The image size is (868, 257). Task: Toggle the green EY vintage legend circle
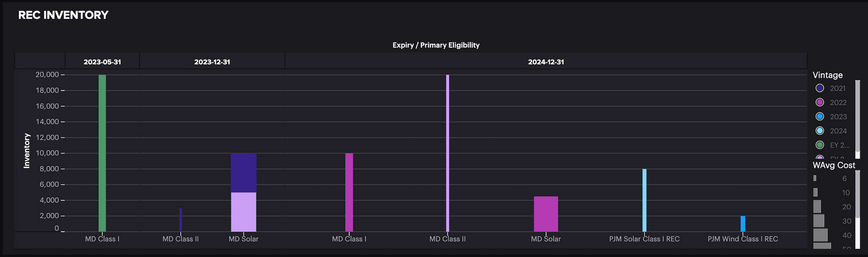(820, 145)
